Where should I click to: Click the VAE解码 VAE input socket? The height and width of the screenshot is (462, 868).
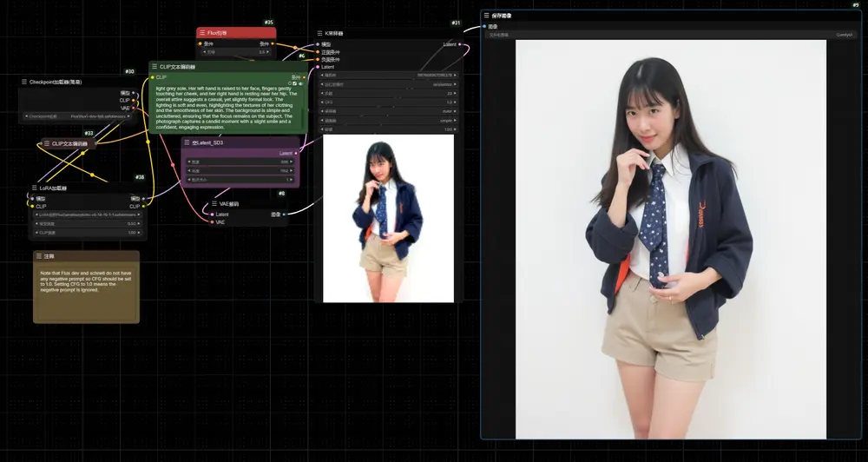[x=212, y=222]
